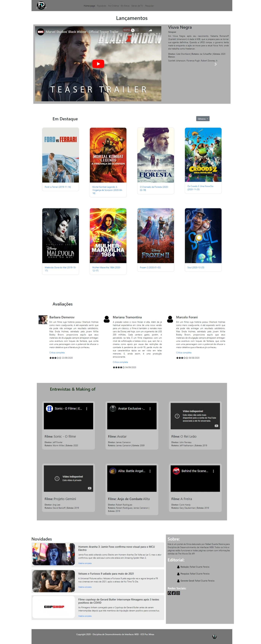This screenshot has width=261, height=644.
Task: Open the Alita Battle Angel video options dots
Action: [x=150, y=471]
